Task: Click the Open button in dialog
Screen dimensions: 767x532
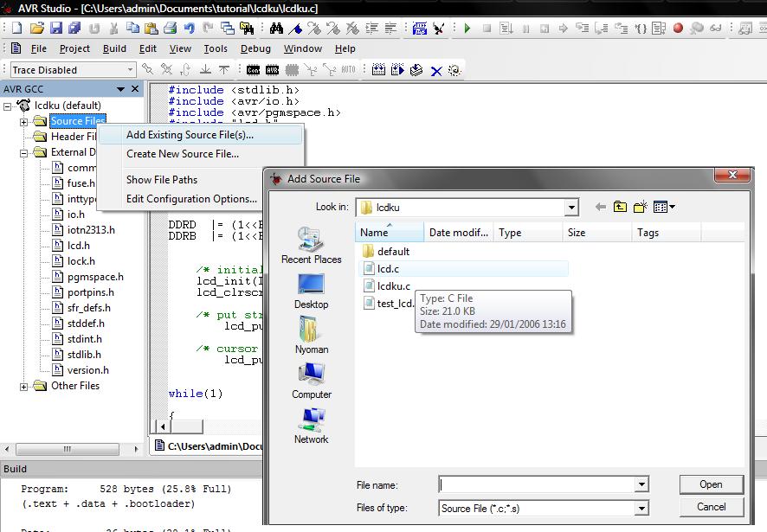Action: coord(712,484)
